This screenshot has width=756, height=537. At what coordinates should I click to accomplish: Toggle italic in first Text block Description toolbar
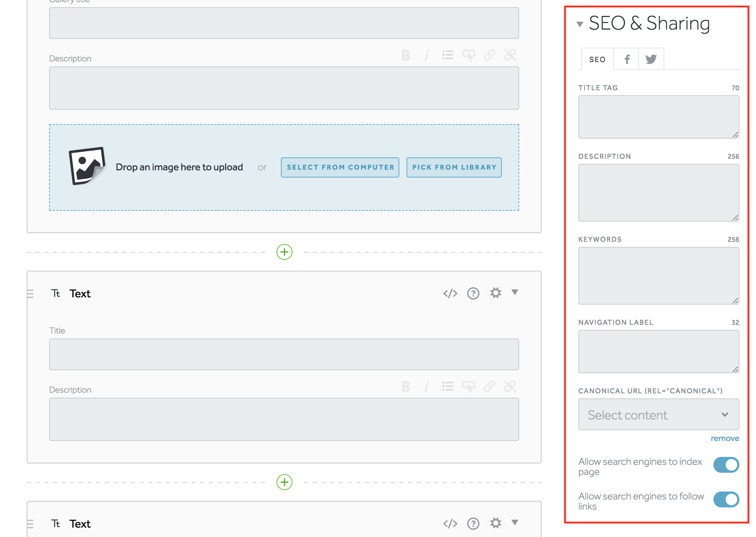click(x=427, y=387)
